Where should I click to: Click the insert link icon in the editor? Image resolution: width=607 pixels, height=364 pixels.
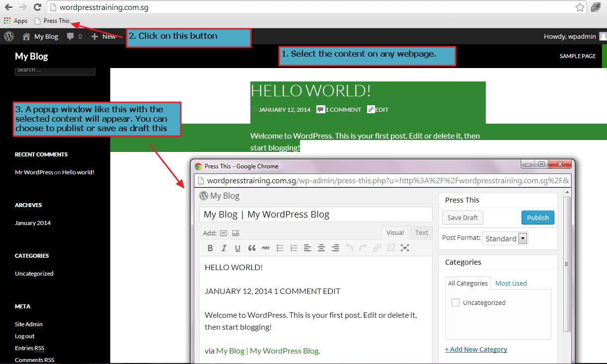point(377,248)
